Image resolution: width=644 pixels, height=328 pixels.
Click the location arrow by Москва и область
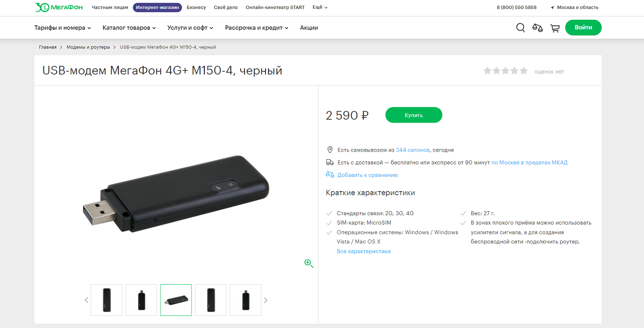pos(553,7)
